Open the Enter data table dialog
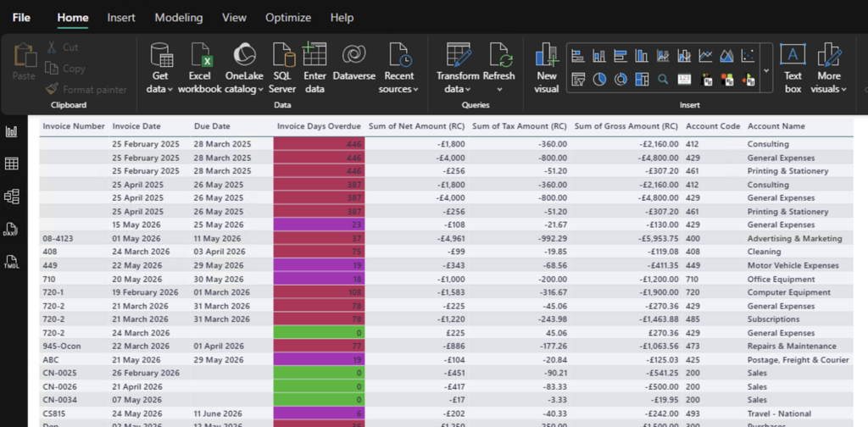This screenshot has width=868, height=427. (x=314, y=68)
